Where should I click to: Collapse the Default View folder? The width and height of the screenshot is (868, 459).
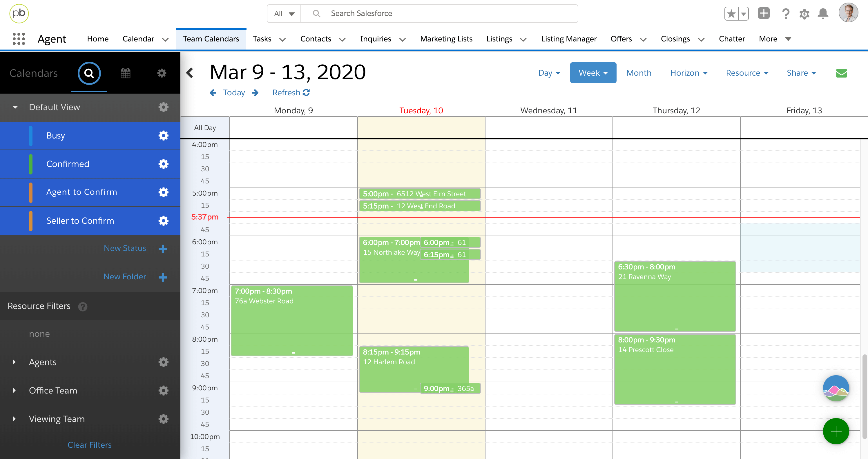click(15, 107)
